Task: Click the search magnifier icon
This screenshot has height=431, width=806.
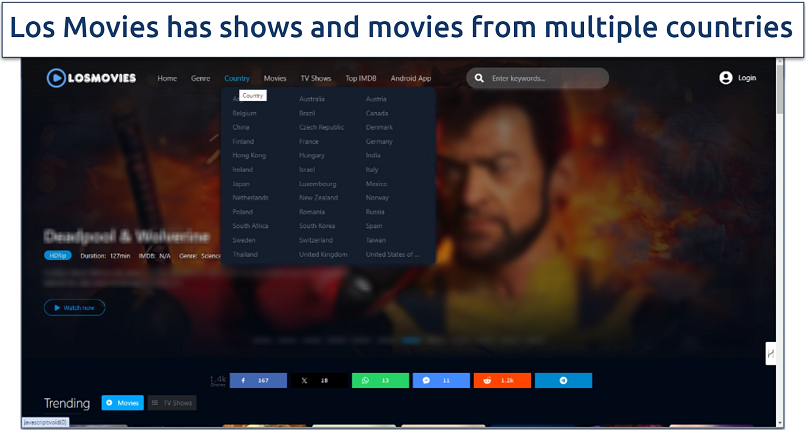Action: point(480,78)
